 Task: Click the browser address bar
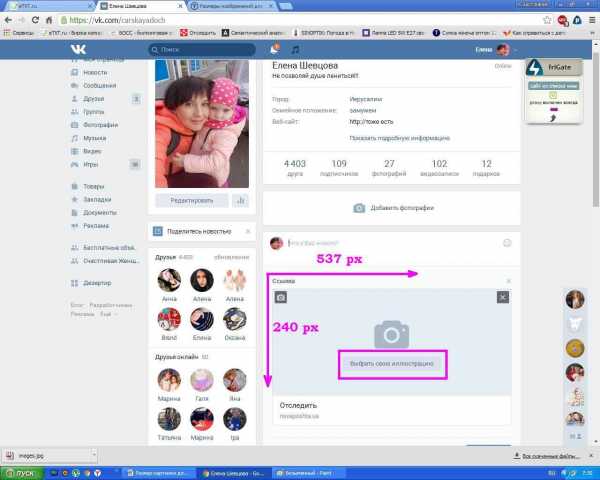pos(300,20)
